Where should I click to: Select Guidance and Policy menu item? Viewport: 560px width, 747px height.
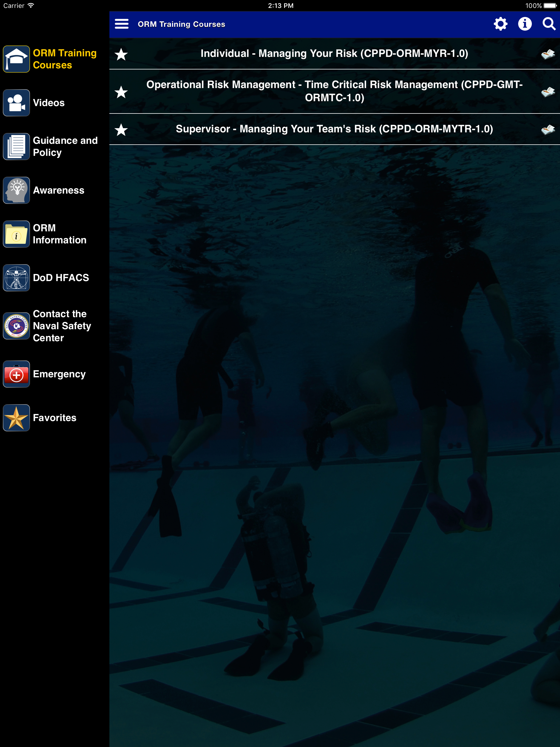coord(65,147)
